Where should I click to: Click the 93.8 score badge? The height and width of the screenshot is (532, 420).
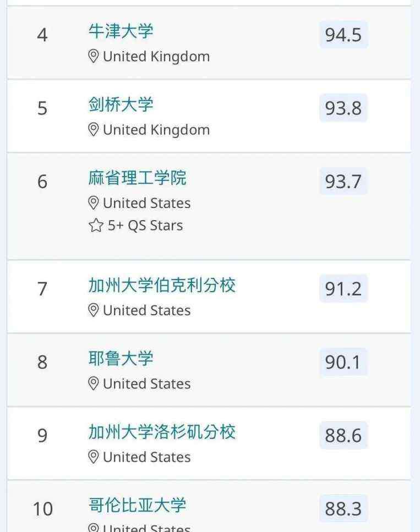[343, 108]
